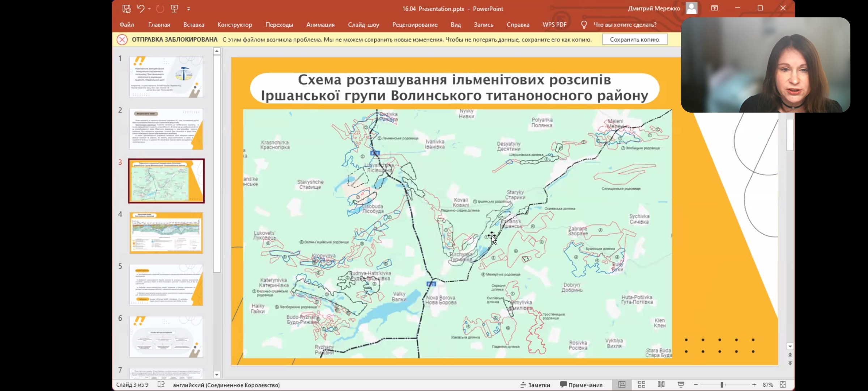Viewport: 868px width, 391px height.
Task: Click the zoom slider in status bar
Action: pos(722,385)
